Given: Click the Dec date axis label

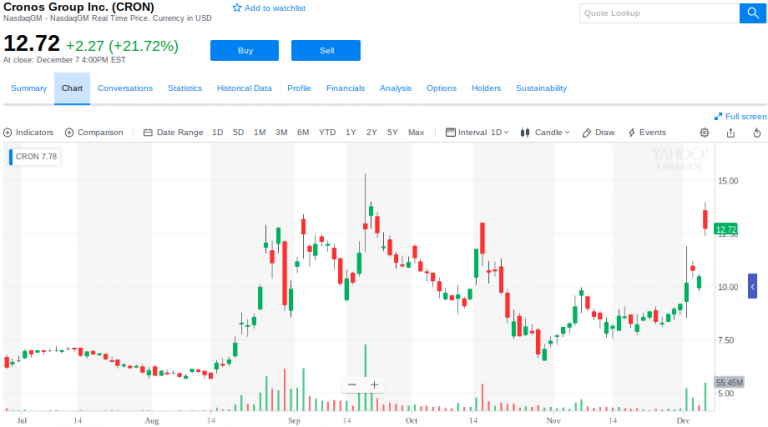Looking at the screenshot, I should [x=683, y=421].
